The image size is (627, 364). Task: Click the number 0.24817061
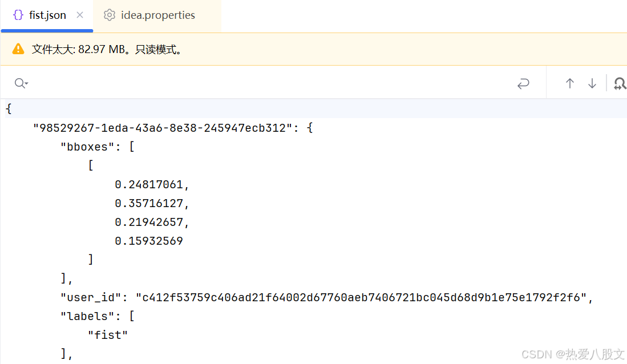pos(149,184)
